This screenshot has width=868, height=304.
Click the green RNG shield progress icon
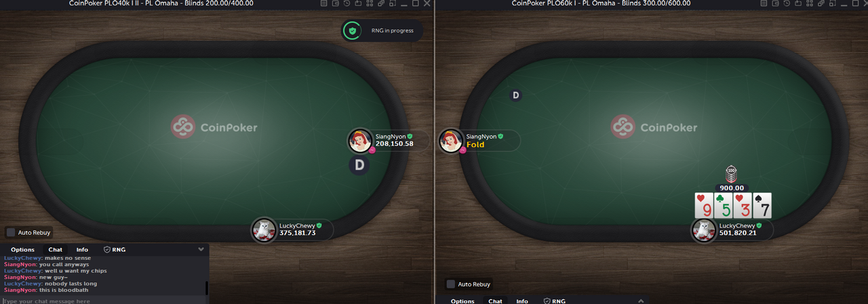(x=351, y=30)
